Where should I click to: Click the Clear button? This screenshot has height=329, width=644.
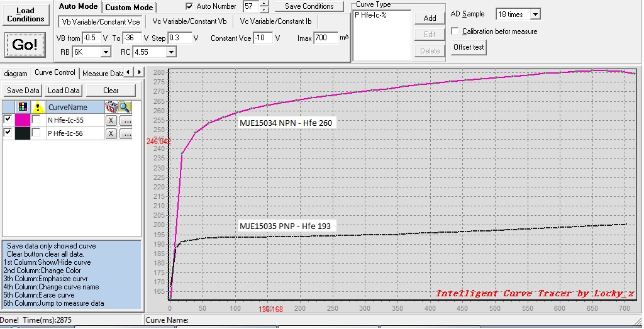click(x=111, y=91)
